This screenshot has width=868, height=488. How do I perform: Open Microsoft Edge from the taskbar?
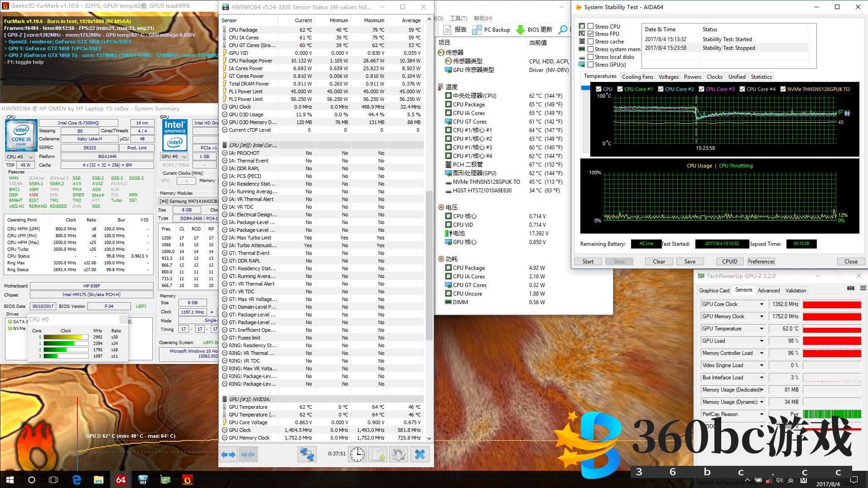coord(77,479)
